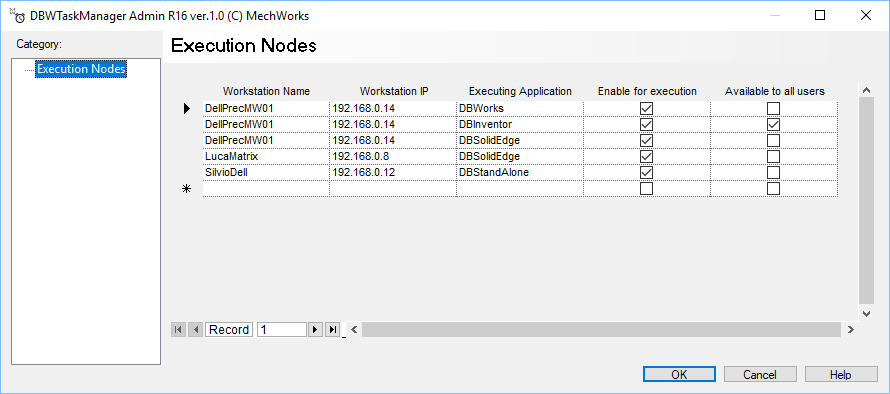The image size is (890, 394).
Task: Go to next record arrow button
Action: tap(315, 329)
